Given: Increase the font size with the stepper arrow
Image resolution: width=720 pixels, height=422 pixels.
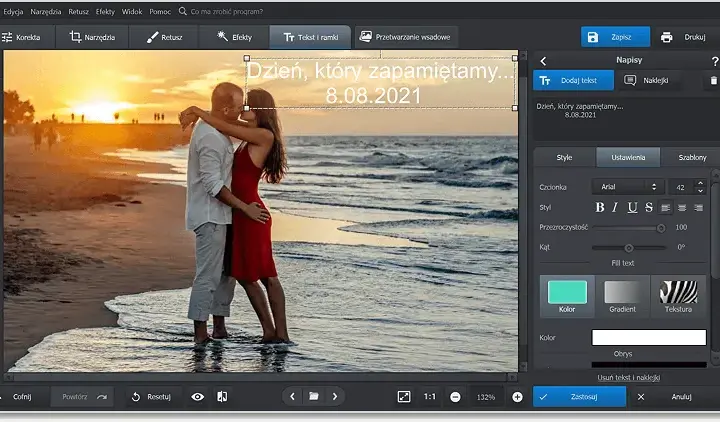Looking at the screenshot, I should (x=700, y=183).
